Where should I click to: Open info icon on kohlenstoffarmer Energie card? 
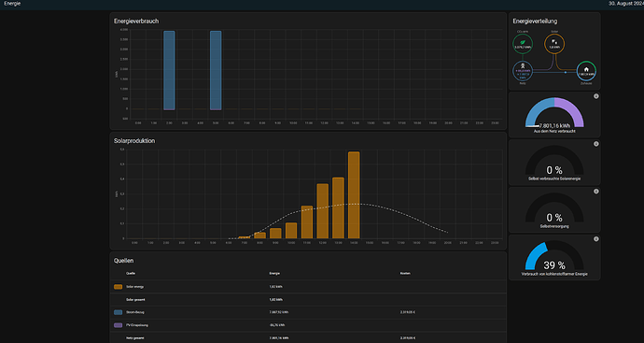596,239
